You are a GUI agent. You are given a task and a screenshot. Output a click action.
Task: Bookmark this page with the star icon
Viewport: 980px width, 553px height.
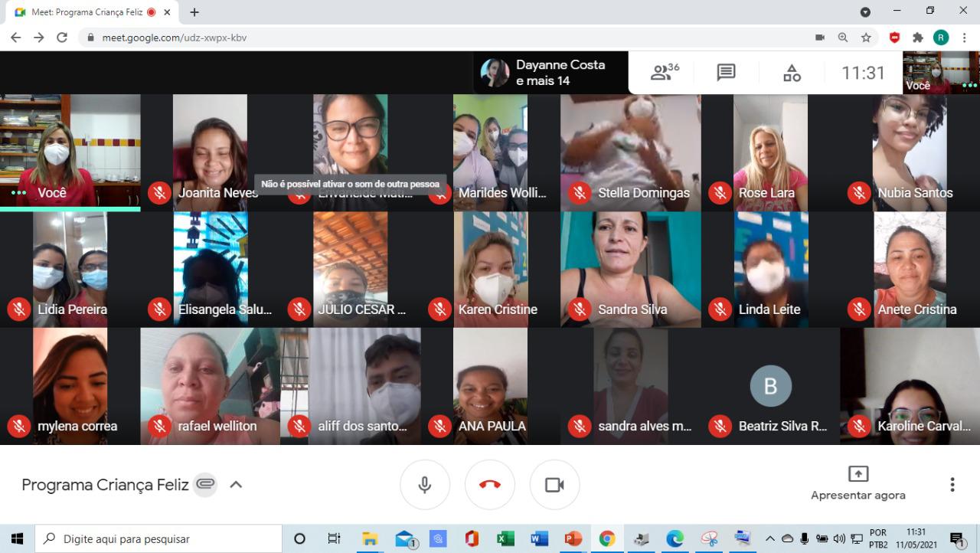pos(866,38)
